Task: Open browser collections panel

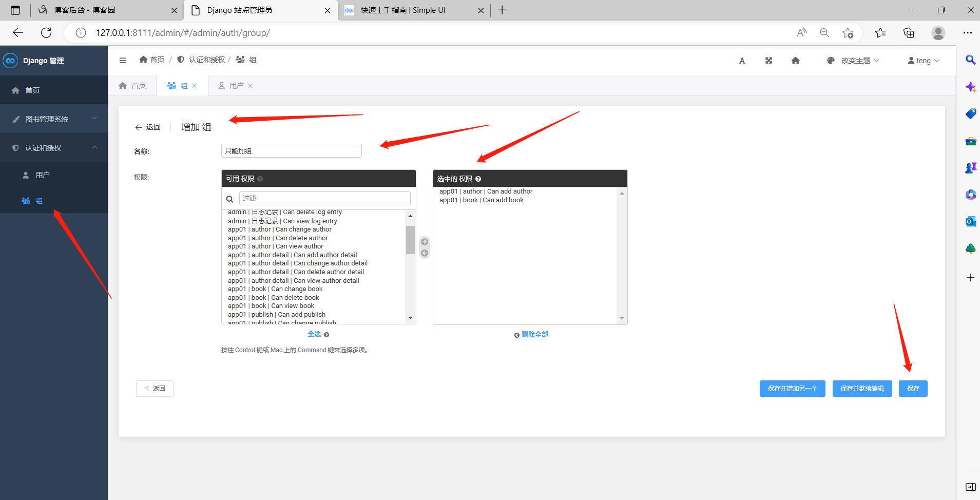Action: click(x=909, y=33)
